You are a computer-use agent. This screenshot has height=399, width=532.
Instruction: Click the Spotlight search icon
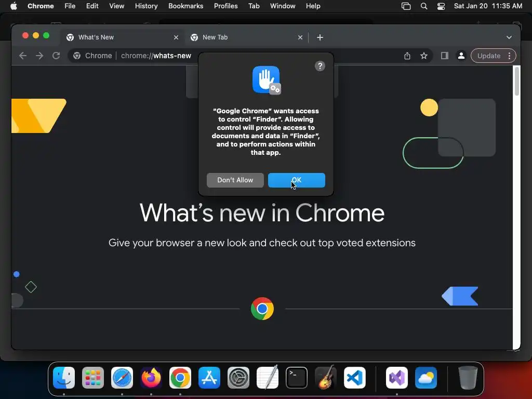pos(424,6)
